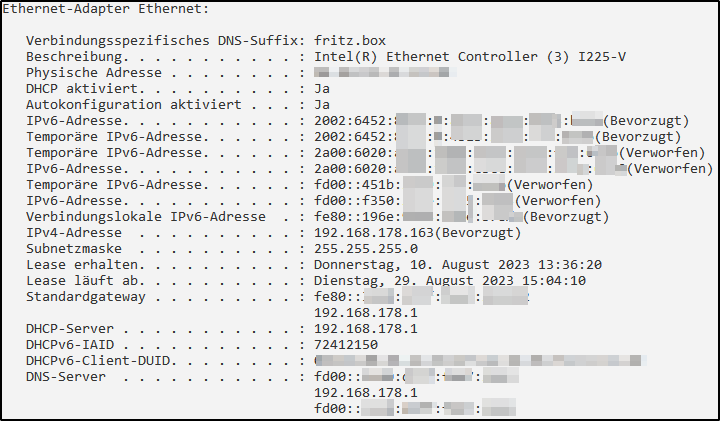Click the subnet mask 255.255.255.0
The height and width of the screenshot is (421, 720).
366,249
